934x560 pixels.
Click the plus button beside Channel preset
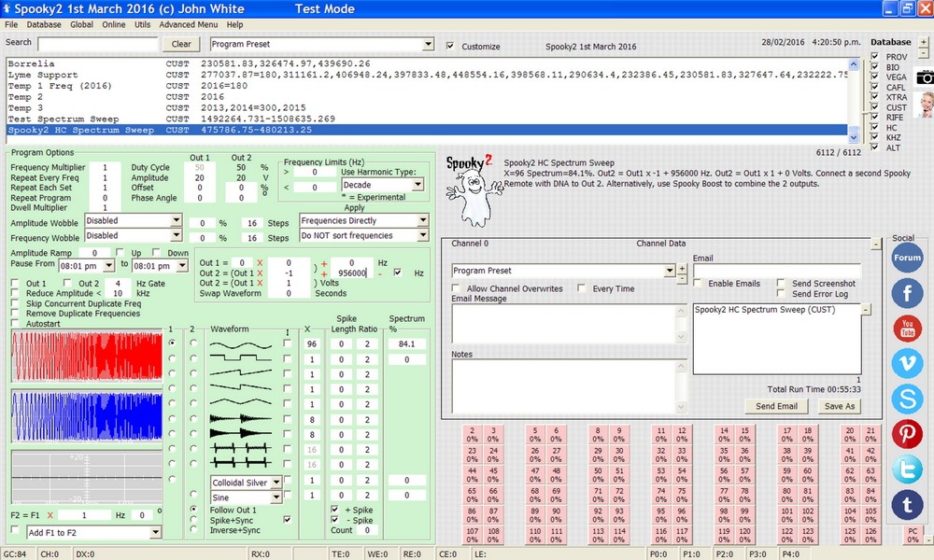coord(682,269)
